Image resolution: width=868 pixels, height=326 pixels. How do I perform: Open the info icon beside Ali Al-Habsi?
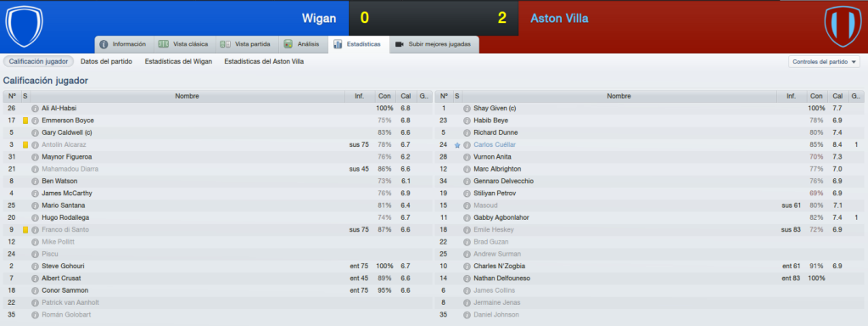(36, 109)
